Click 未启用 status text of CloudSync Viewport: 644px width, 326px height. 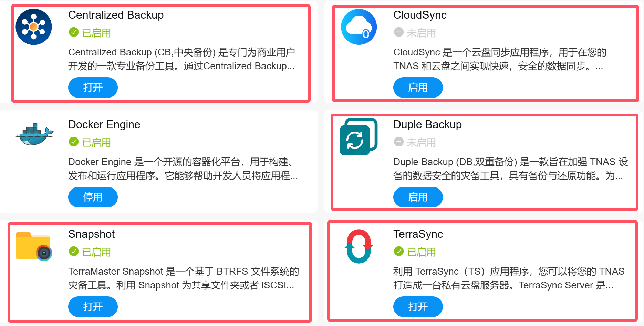[x=422, y=33]
